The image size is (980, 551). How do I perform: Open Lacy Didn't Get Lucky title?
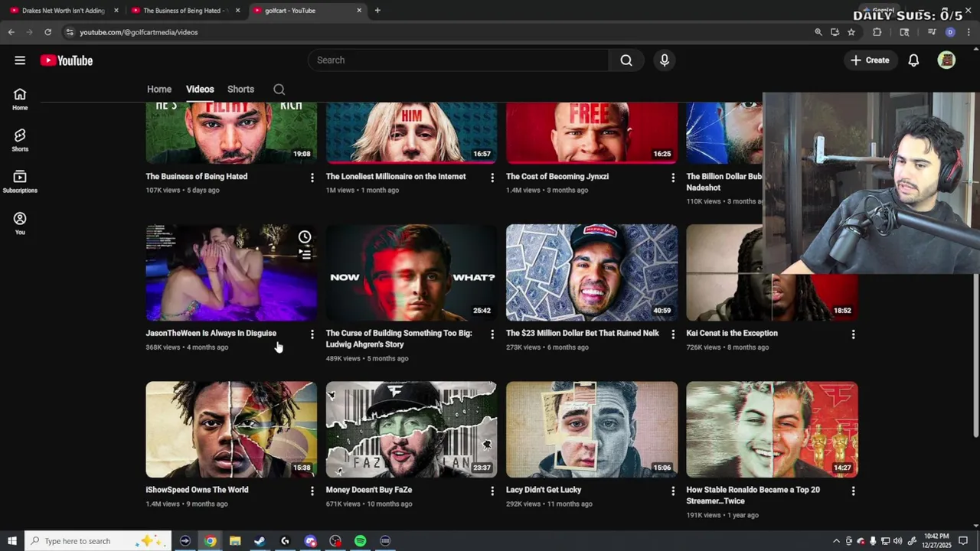coord(544,490)
